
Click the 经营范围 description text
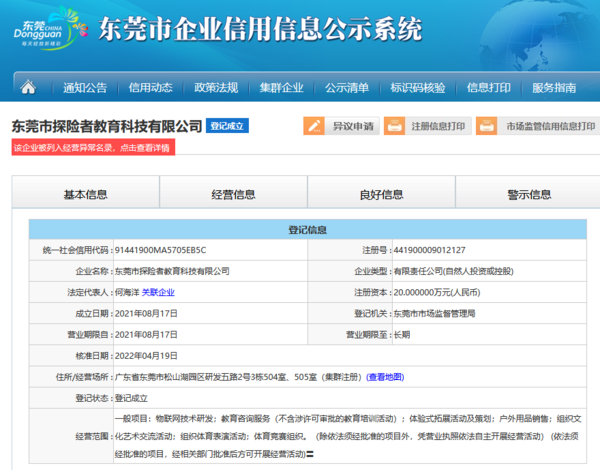[x=348, y=436]
